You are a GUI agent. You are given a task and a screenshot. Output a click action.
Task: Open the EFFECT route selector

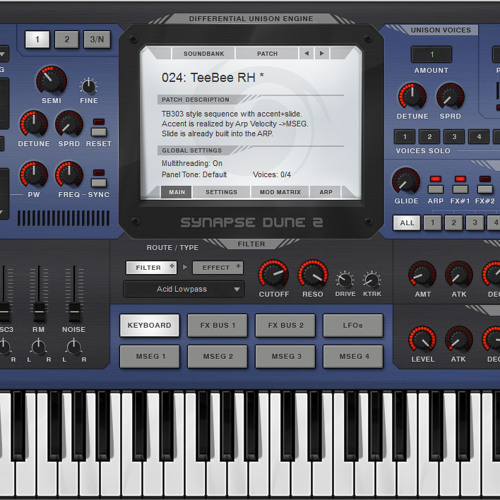point(218,267)
